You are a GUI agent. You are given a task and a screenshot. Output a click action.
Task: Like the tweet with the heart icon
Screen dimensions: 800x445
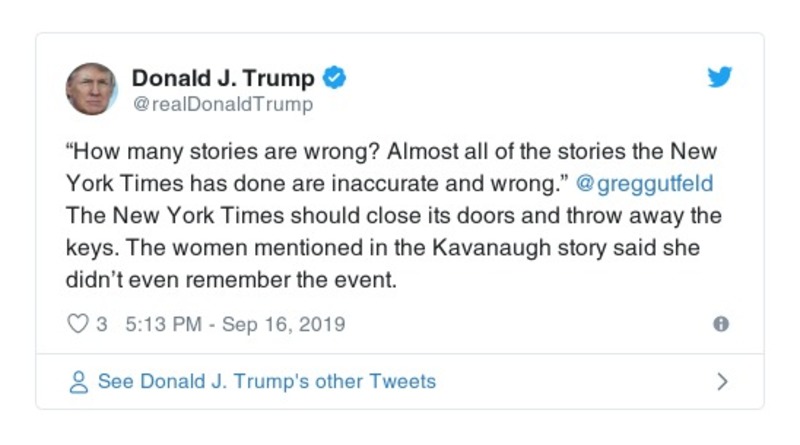[78, 324]
